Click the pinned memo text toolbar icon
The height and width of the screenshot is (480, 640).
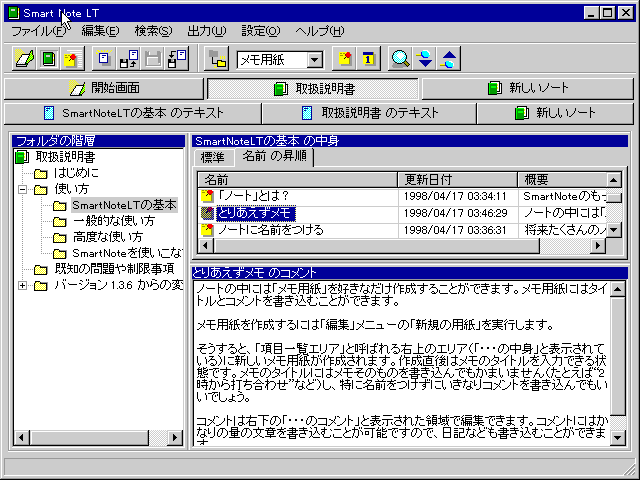pos(72,59)
